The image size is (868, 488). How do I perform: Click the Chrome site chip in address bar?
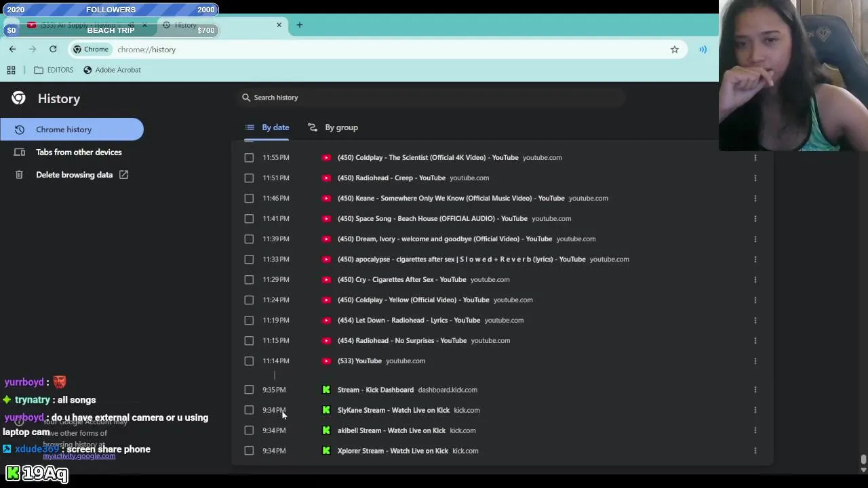91,49
